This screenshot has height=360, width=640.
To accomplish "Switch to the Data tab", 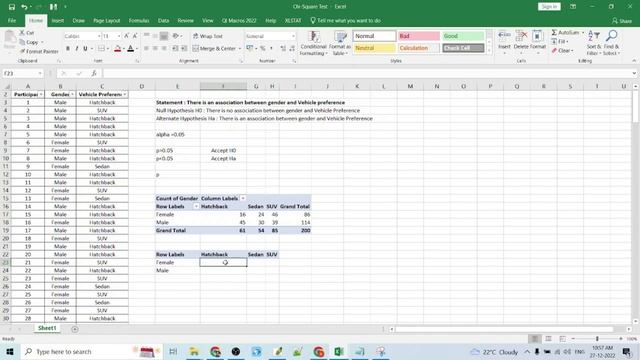I will pos(163,20).
